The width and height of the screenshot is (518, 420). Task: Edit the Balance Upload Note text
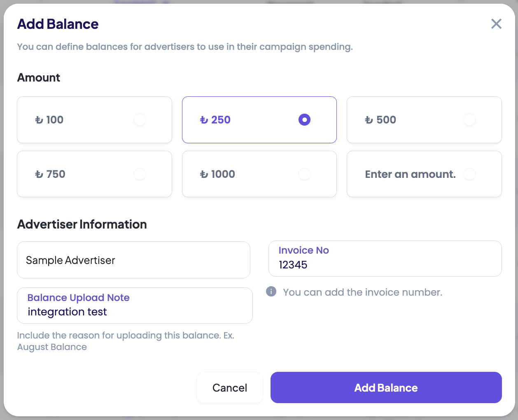(x=68, y=312)
